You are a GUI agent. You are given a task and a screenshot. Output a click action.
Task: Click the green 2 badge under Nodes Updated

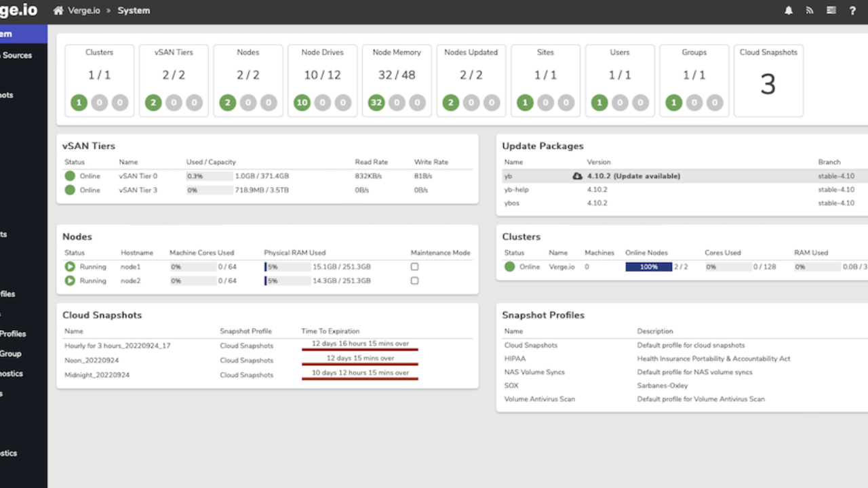[450, 103]
